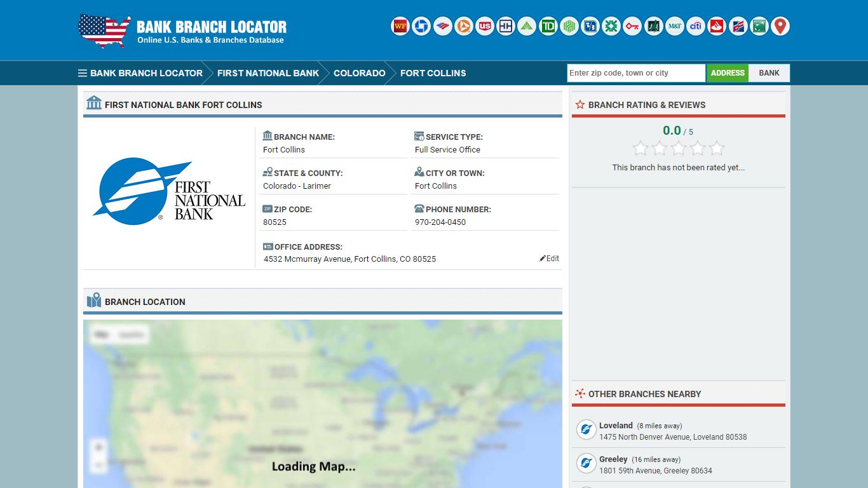Open the flag-striped logo after Santander
The height and width of the screenshot is (488, 868).
click(738, 26)
